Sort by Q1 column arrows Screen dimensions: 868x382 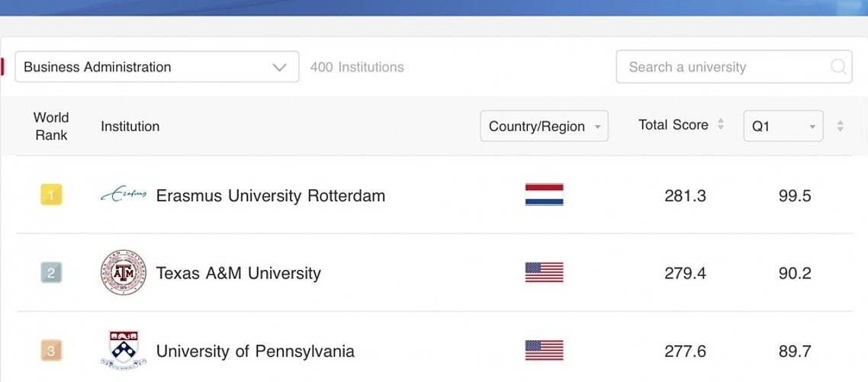point(840,127)
